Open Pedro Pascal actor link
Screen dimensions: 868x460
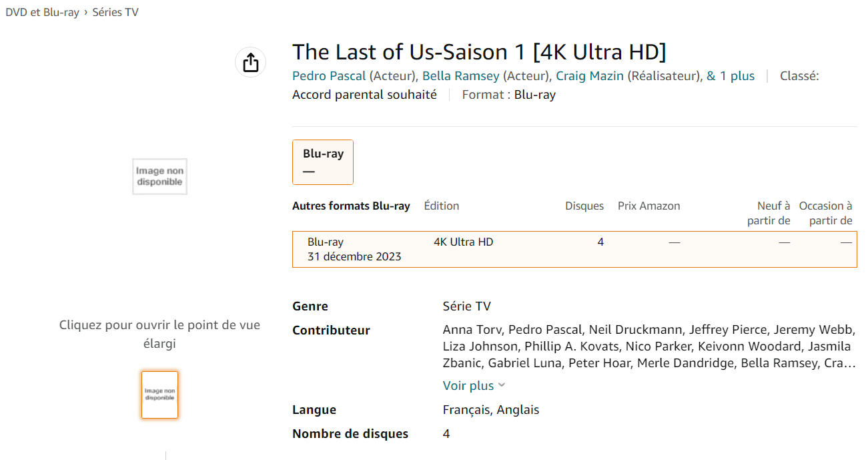point(329,76)
